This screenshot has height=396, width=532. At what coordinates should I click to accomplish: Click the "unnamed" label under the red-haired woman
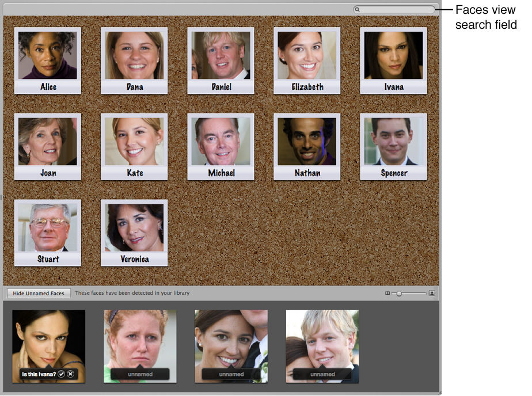[139, 374]
